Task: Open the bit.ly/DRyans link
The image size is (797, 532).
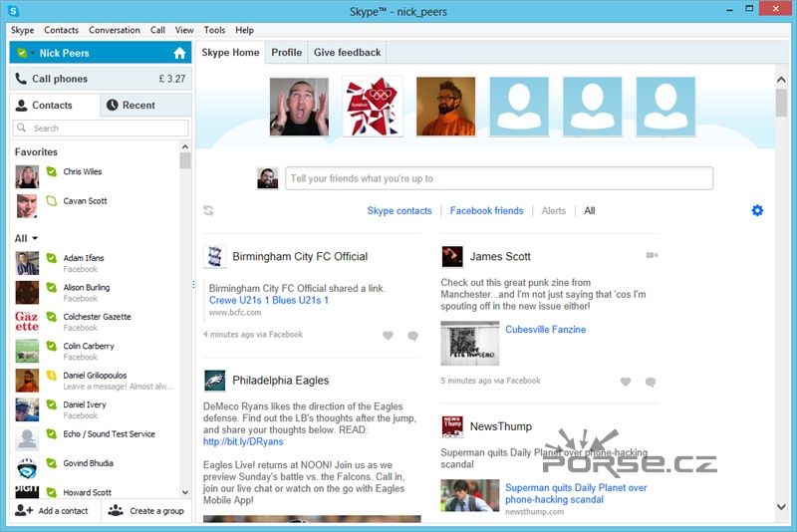Action: click(x=243, y=441)
